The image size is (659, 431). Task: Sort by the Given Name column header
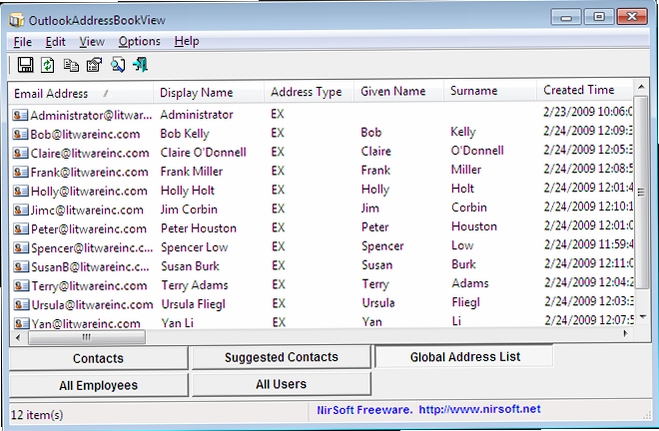[x=398, y=91]
